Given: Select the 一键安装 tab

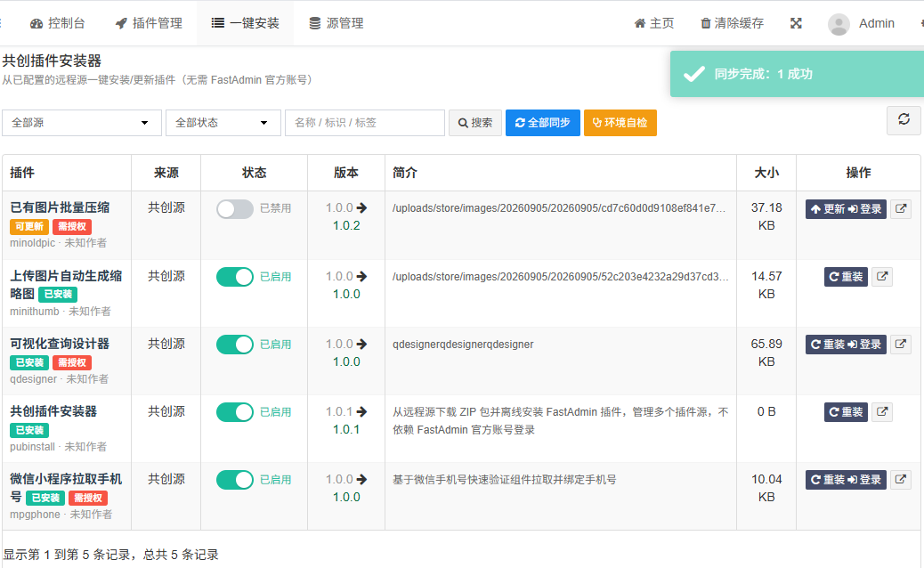Looking at the screenshot, I should 245,23.
